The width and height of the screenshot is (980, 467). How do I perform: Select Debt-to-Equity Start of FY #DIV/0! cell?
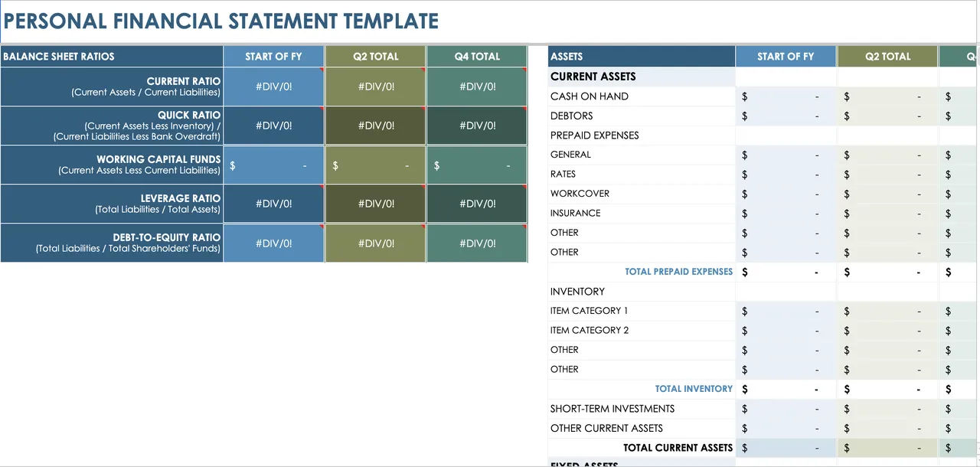274,243
